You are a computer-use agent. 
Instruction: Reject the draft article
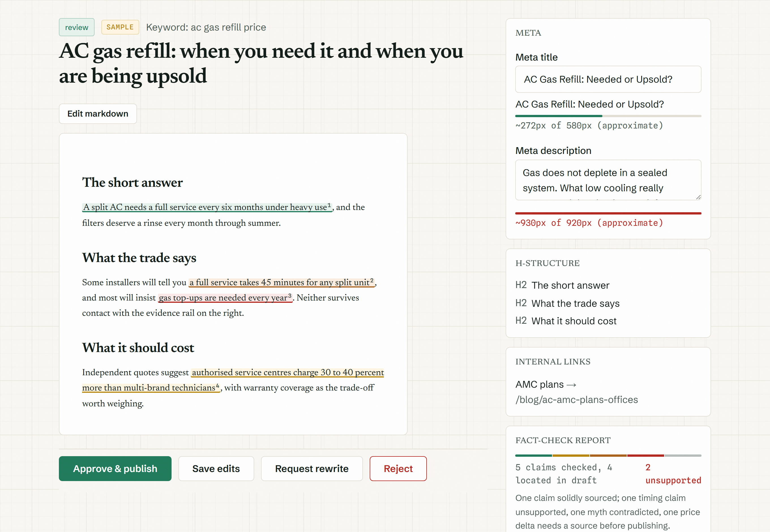[398, 468]
